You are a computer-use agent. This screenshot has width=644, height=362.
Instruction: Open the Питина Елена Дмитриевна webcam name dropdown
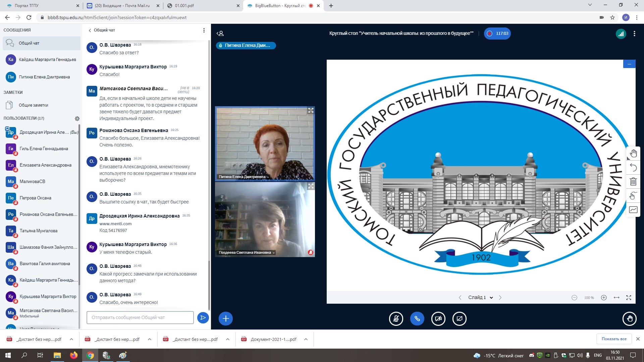pos(244,177)
